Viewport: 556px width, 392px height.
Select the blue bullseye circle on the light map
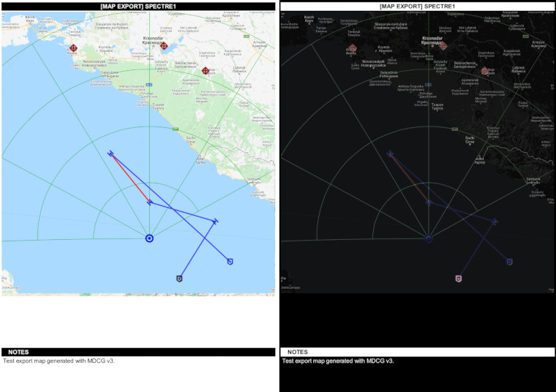point(150,238)
